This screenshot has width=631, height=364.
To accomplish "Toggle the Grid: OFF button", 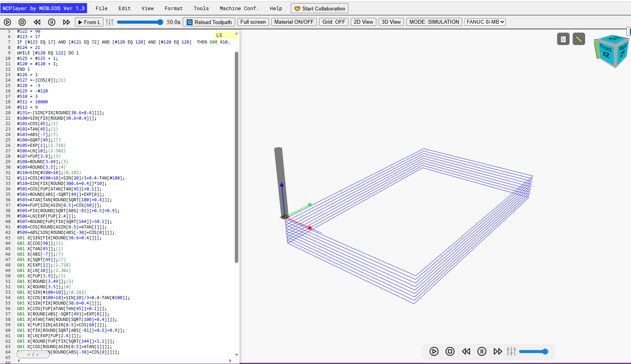I will pyautogui.click(x=334, y=22).
